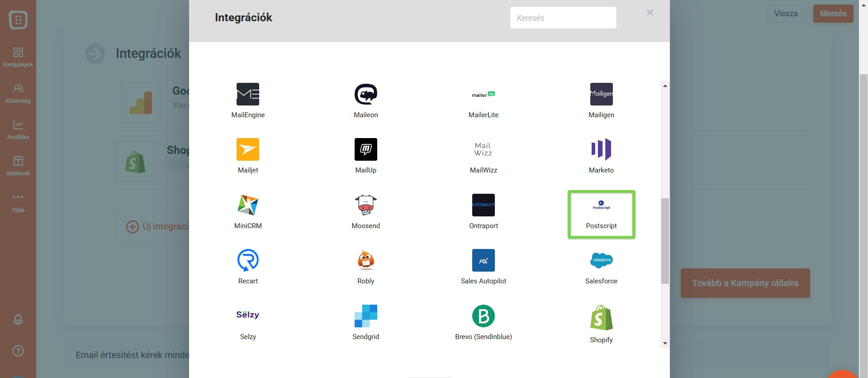This screenshot has width=868, height=378.
Task: Pick the Marketo integration icon
Action: (x=601, y=149)
